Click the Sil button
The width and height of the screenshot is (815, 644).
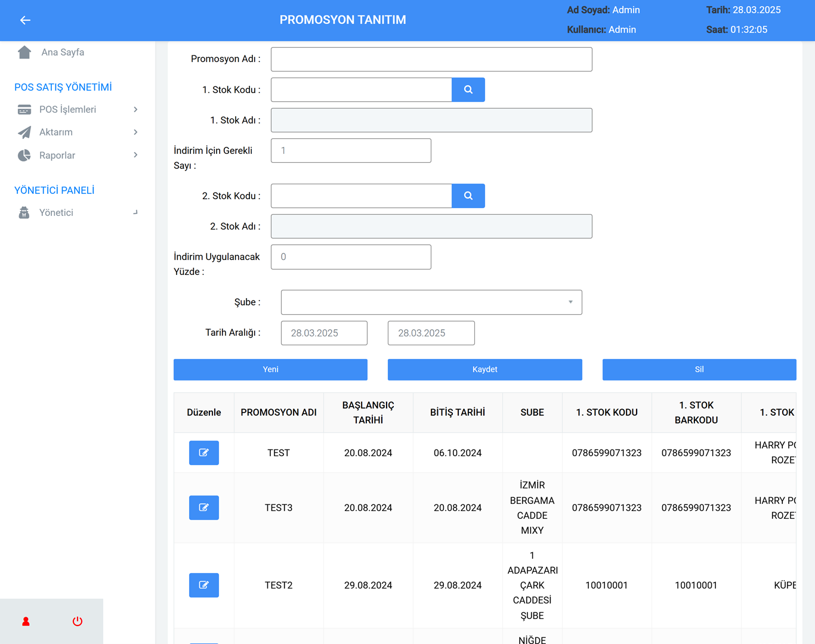tap(699, 370)
